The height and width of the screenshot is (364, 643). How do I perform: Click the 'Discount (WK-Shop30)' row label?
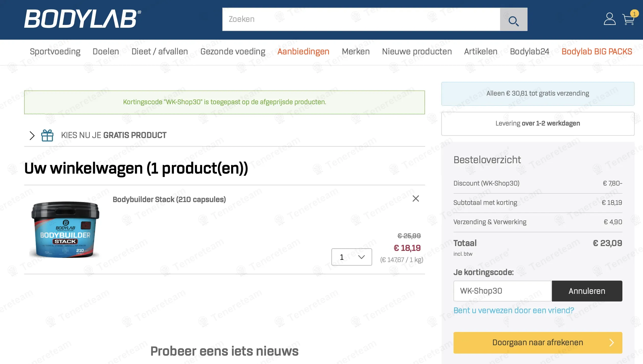point(486,183)
